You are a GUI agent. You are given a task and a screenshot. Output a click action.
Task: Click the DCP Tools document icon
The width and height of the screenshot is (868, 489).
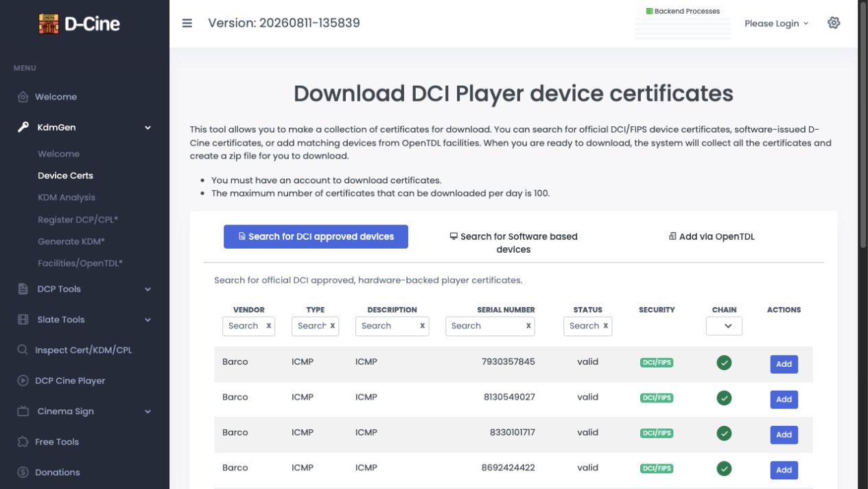23,289
